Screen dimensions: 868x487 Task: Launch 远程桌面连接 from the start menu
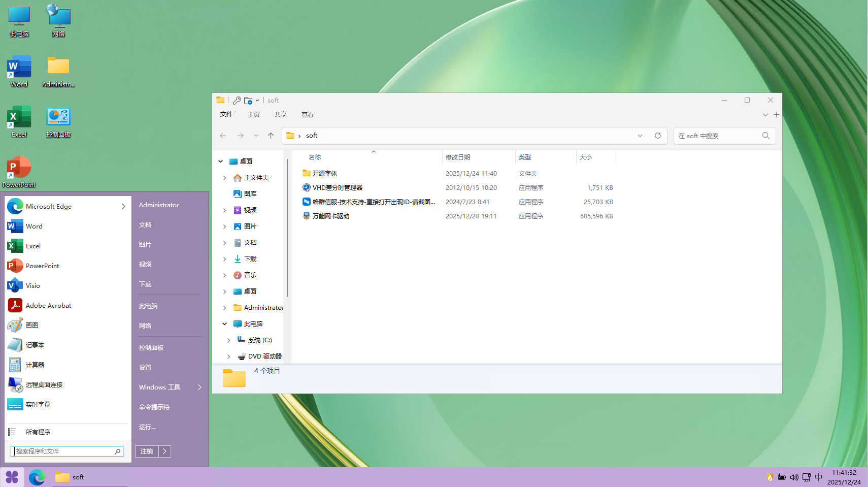tap(44, 384)
